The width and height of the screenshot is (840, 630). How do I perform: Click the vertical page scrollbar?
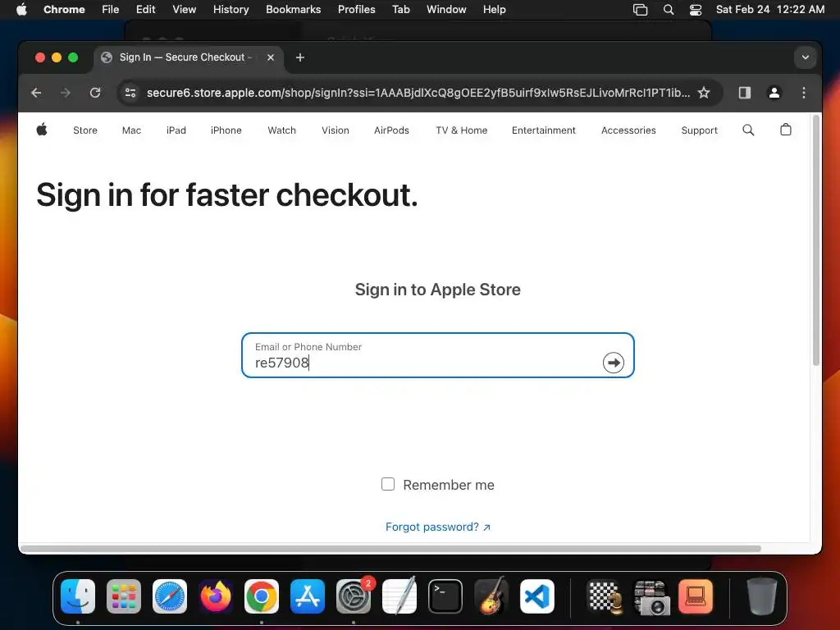point(816,241)
